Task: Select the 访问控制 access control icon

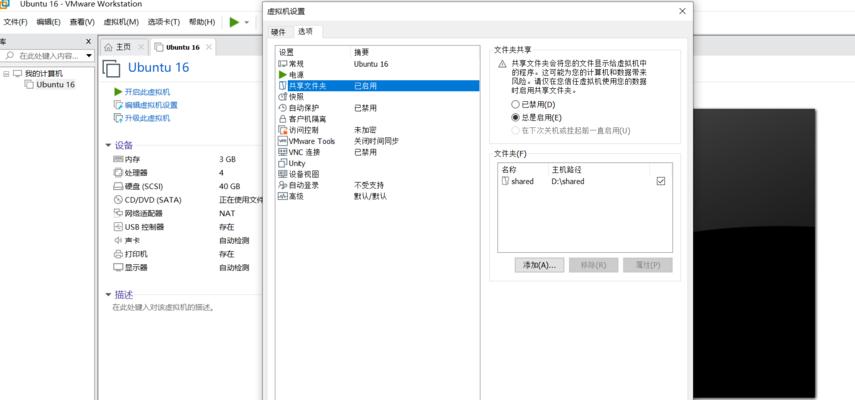Action: click(x=282, y=130)
